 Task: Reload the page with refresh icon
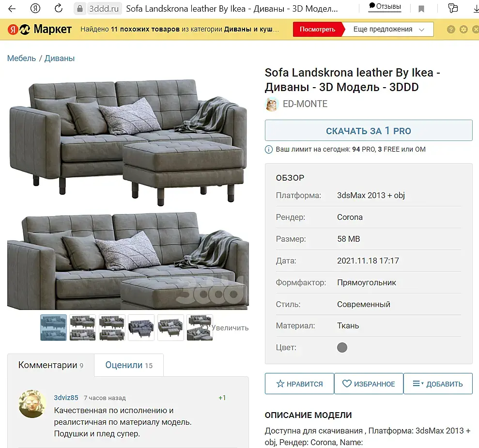click(58, 8)
